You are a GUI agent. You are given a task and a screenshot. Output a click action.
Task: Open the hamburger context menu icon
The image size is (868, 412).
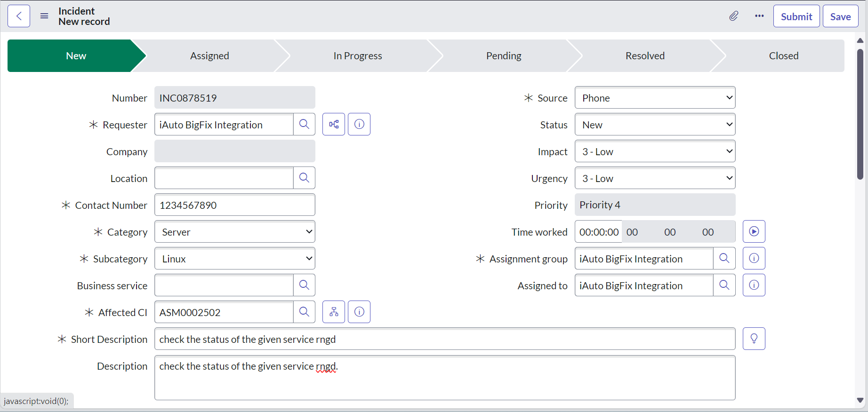pos(44,16)
